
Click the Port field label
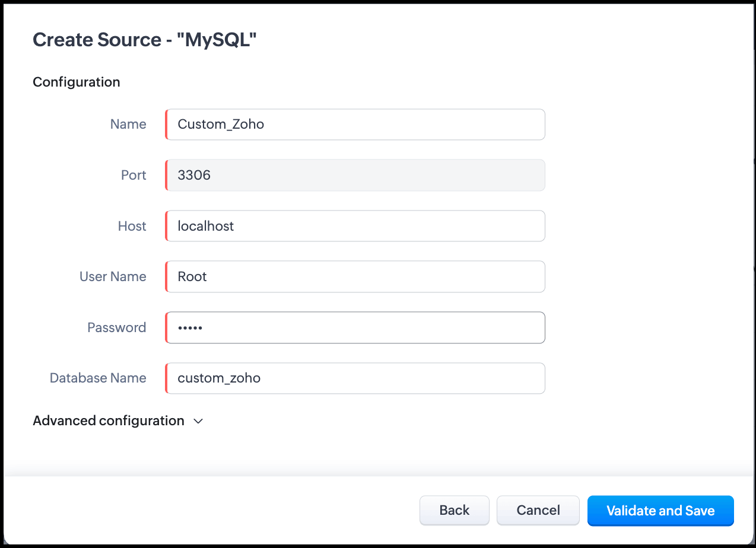click(134, 176)
